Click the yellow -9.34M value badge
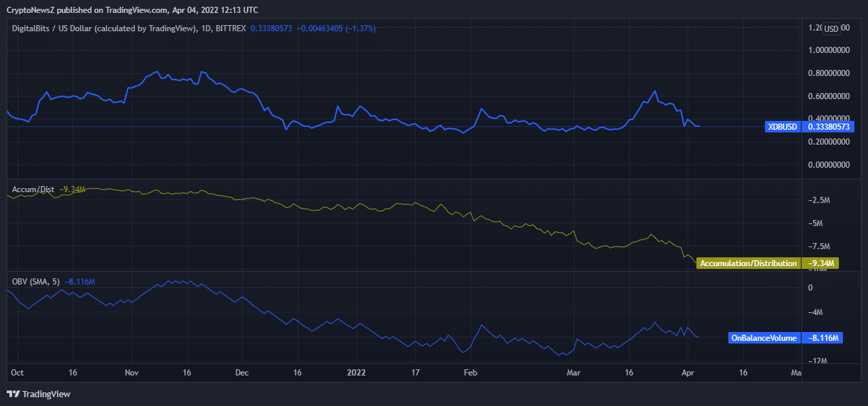This screenshot has height=406, width=868. (822, 263)
